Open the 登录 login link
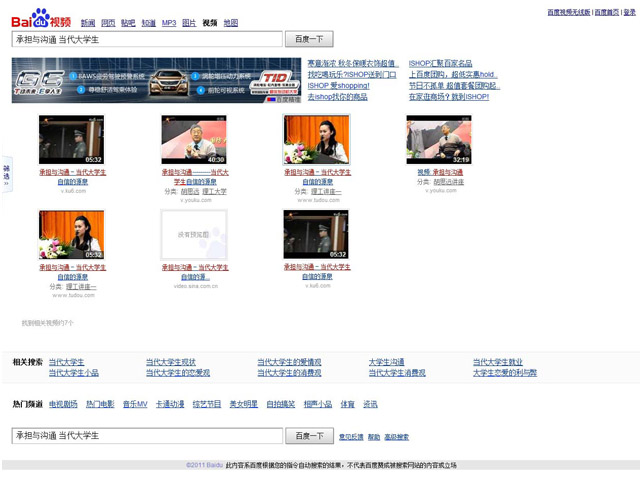 [x=629, y=12]
